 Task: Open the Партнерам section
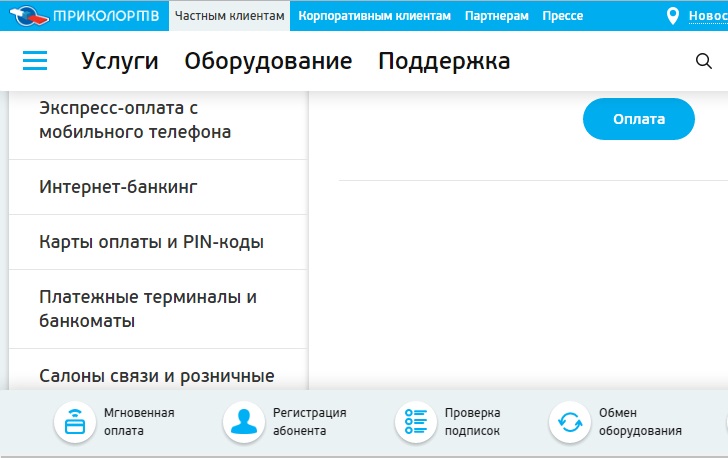tap(496, 16)
